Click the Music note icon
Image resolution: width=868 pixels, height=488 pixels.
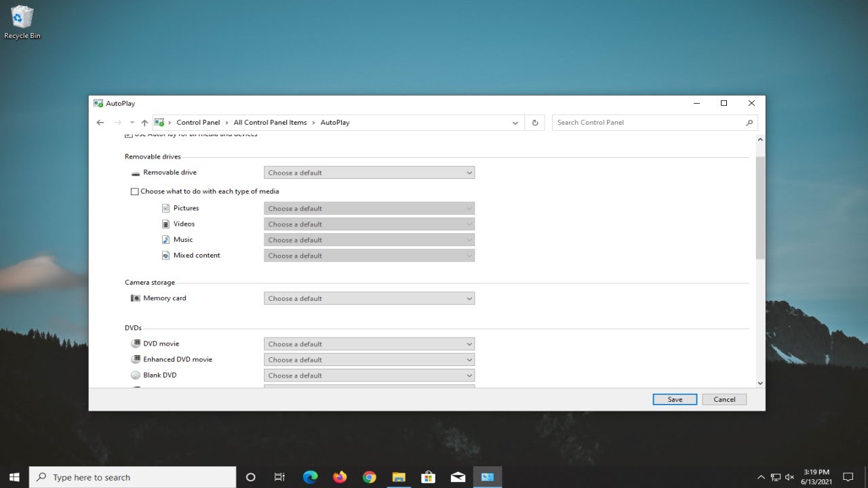coord(165,240)
